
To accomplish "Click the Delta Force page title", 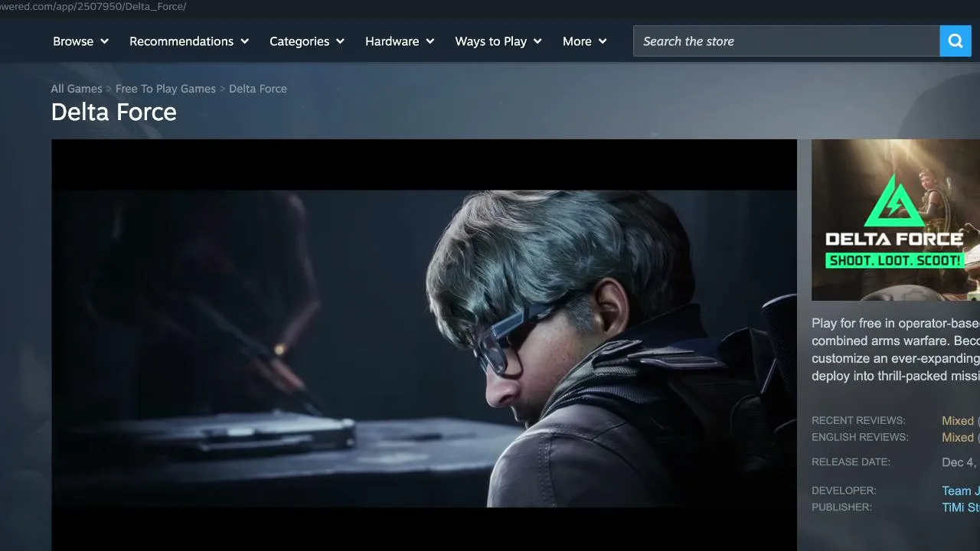I will (x=114, y=112).
